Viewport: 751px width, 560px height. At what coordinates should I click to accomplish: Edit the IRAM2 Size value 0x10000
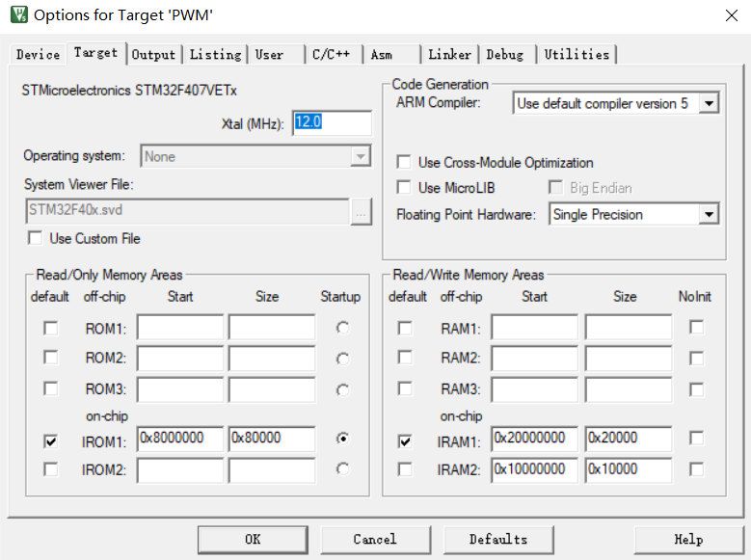tap(629, 470)
